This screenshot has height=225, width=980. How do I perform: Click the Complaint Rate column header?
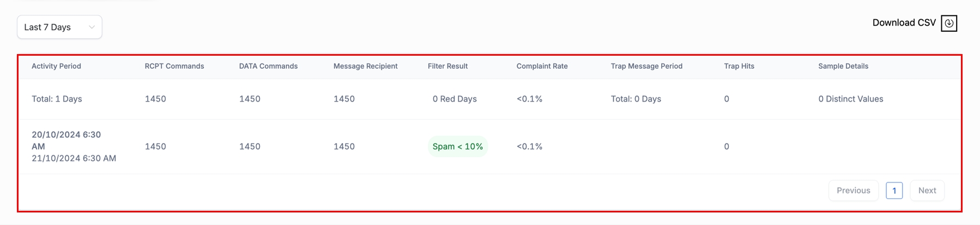pyautogui.click(x=542, y=66)
